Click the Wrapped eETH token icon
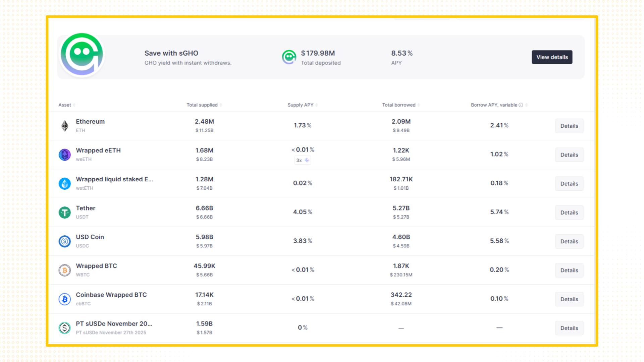 [x=65, y=155]
